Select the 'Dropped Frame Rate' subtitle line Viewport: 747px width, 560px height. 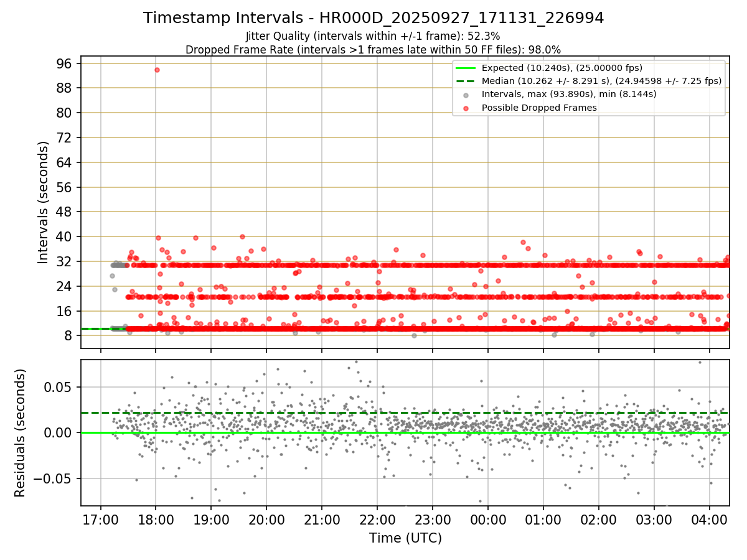374,50
